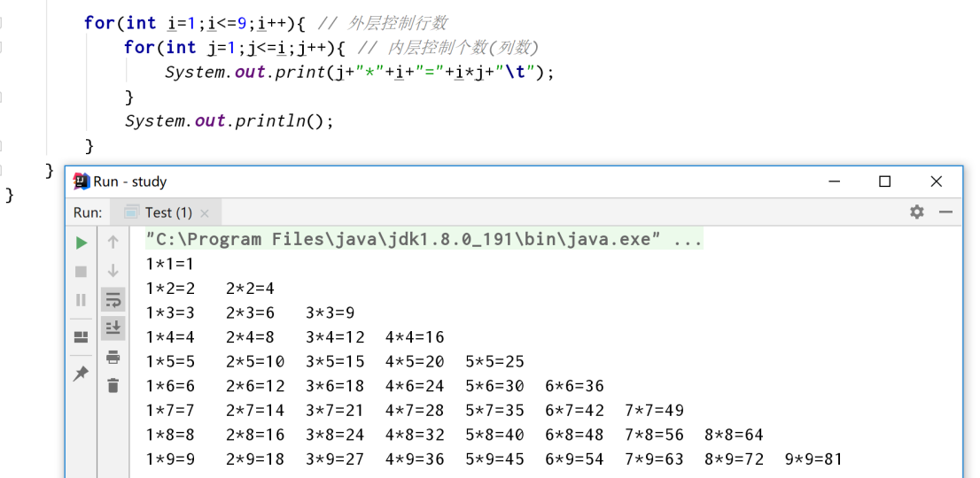Hide the Run panel with minus icon
980x478 pixels.
click(945, 212)
